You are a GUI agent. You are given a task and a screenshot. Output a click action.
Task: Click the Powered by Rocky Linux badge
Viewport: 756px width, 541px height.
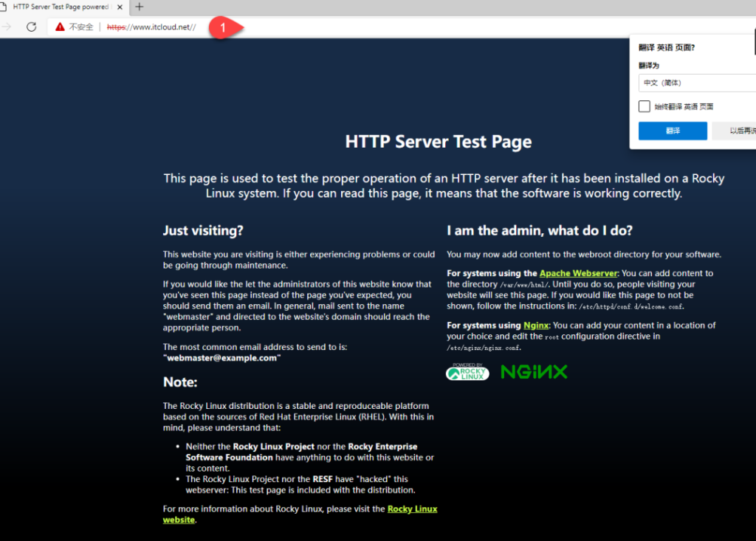[467, 372]
